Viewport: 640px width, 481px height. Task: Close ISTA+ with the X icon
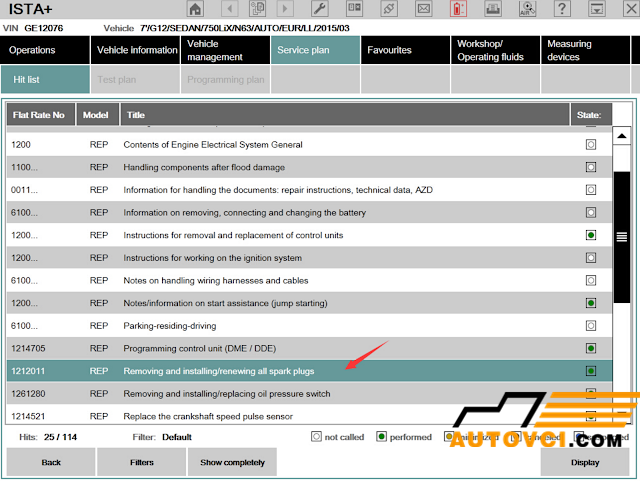pyautogui.click(x=631, y=9)
